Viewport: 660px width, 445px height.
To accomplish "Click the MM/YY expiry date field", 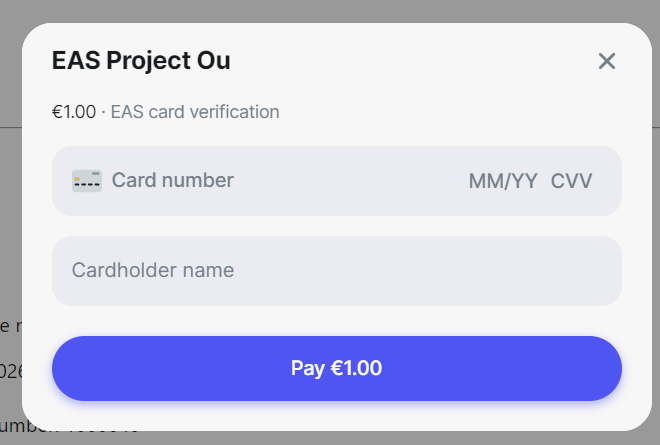I will (x=503, y=181).
